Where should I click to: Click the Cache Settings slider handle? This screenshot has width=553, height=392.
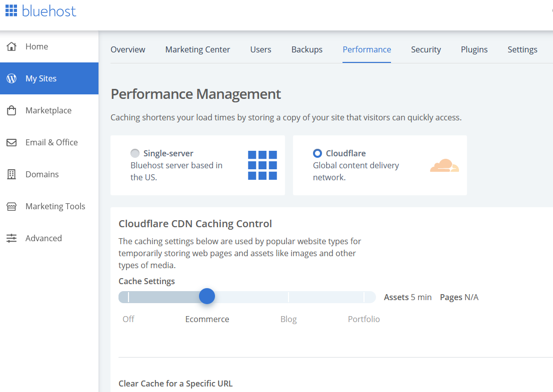pyautogui.click(x=207, y=296)
